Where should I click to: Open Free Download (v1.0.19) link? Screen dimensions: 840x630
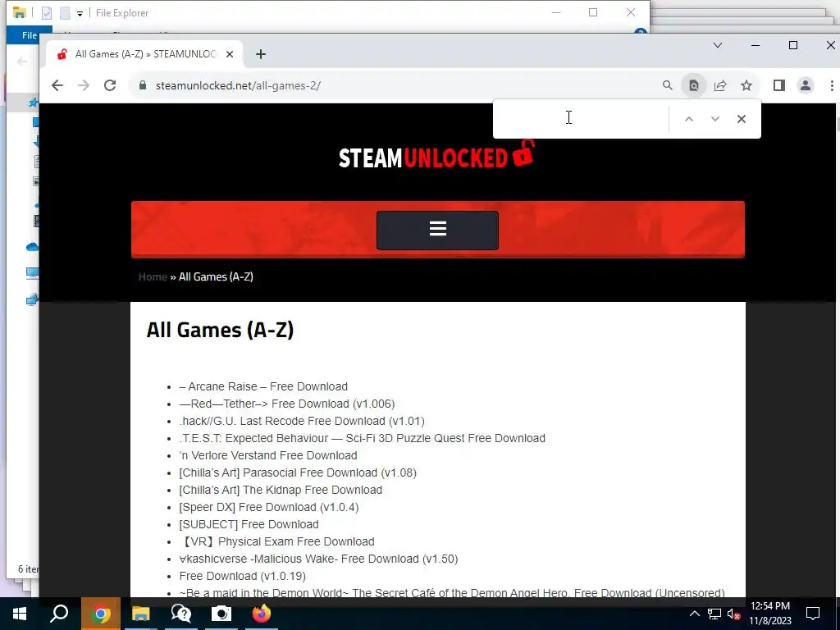point(243,576)
